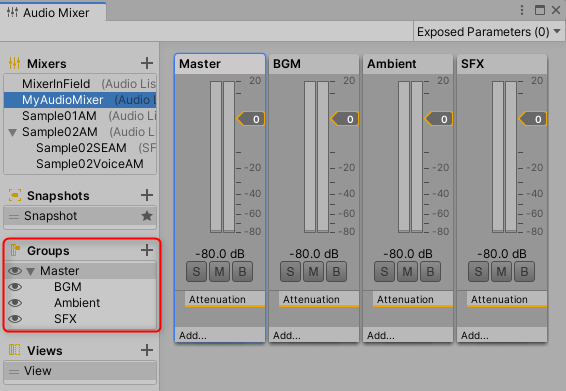Select the Audio Mixer tab
Image resolution: width=566 pixels, height=391 pixels.
pyautogui.click(x=53, y=13)
